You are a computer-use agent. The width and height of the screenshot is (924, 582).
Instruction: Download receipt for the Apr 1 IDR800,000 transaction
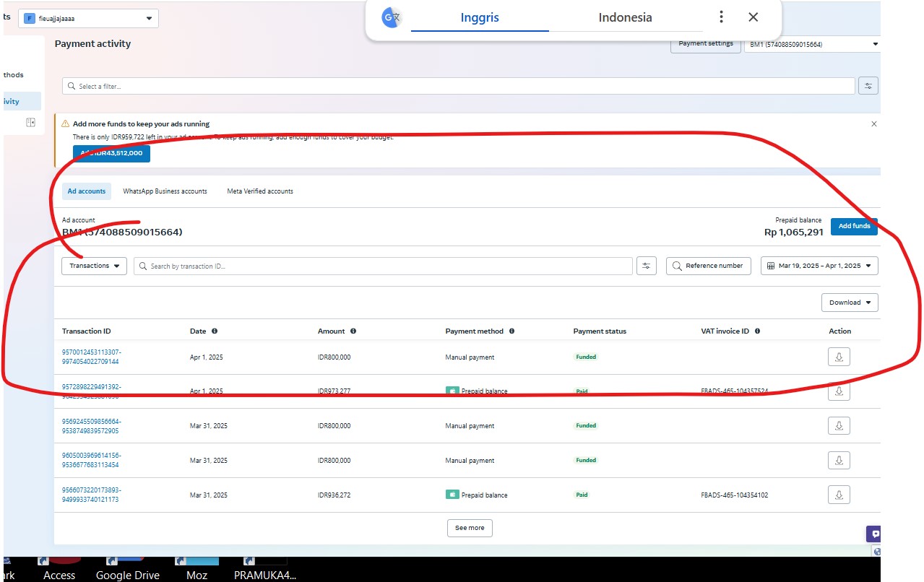click(839, 357)
